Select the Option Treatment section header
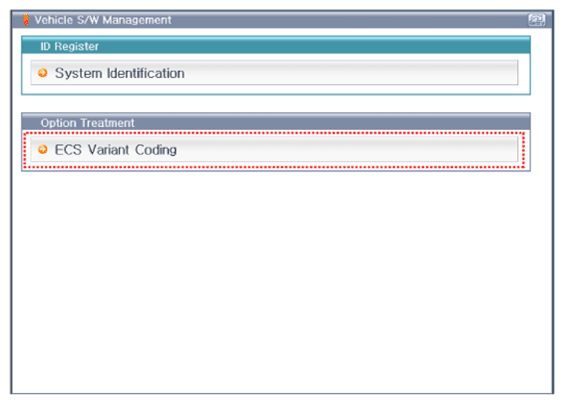 [x=276, y=122]
